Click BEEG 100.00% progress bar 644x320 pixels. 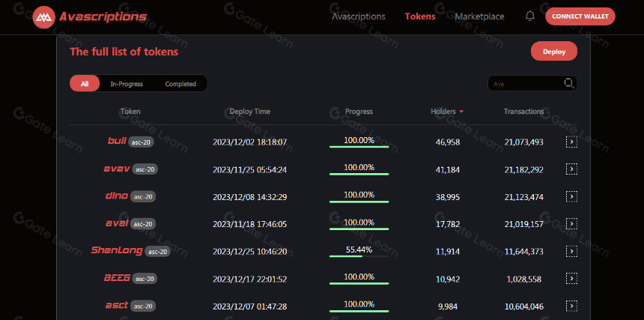(x=359, y=283)
